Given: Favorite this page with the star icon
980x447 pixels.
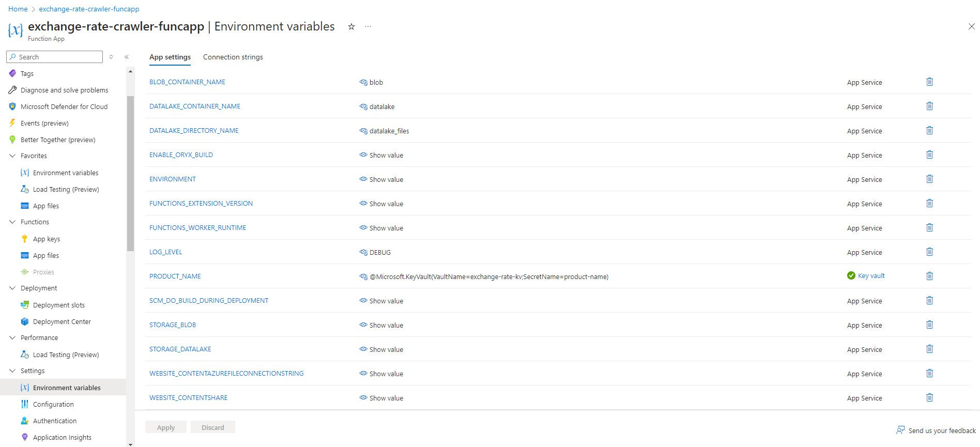Looking at the screenshot, I should [x=351, y=26].
